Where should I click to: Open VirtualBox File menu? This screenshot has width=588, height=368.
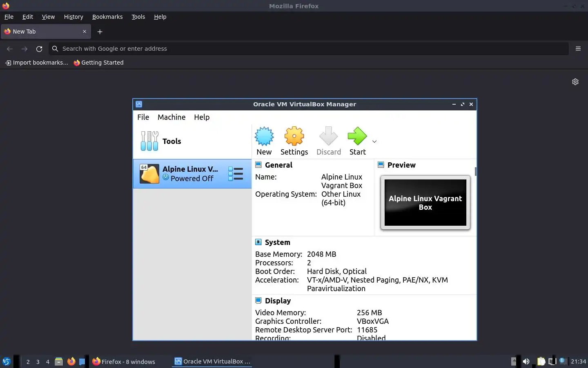143,117
